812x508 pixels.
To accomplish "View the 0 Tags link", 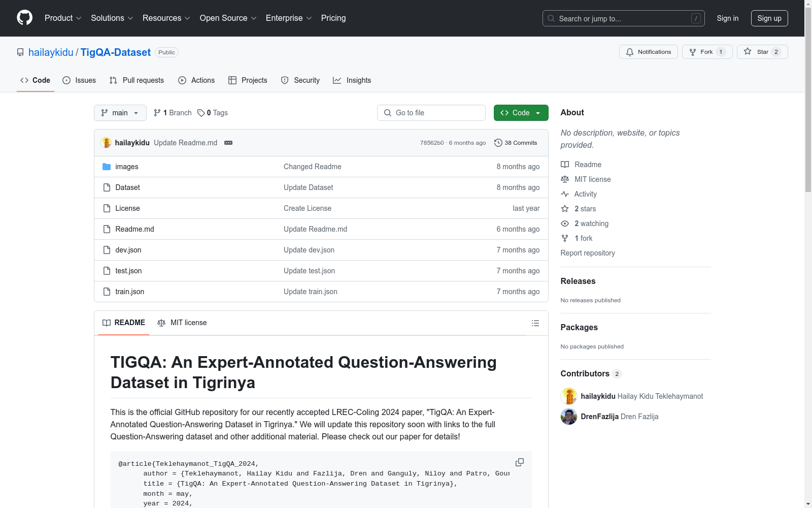I will pyautogui.click(x=213, y=113).
